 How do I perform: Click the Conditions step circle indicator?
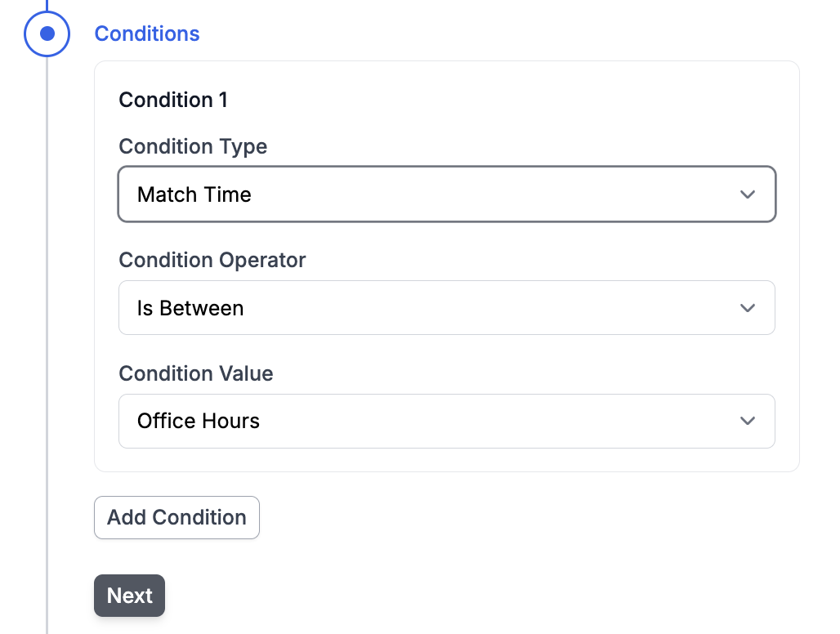click(47, 33)
